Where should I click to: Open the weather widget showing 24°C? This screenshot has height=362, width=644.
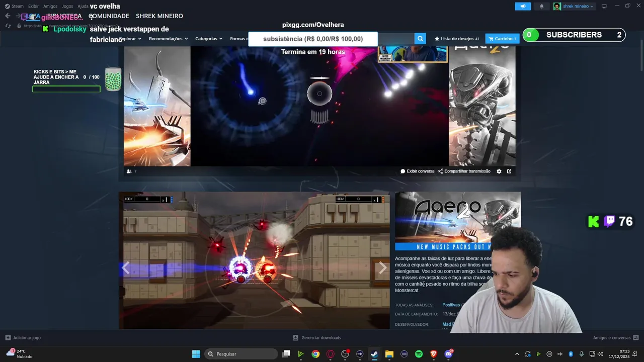pos(19,354)
